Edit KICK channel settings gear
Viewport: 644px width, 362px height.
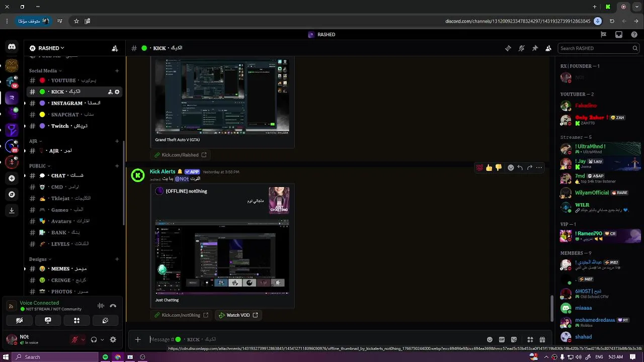click(117, 92)
